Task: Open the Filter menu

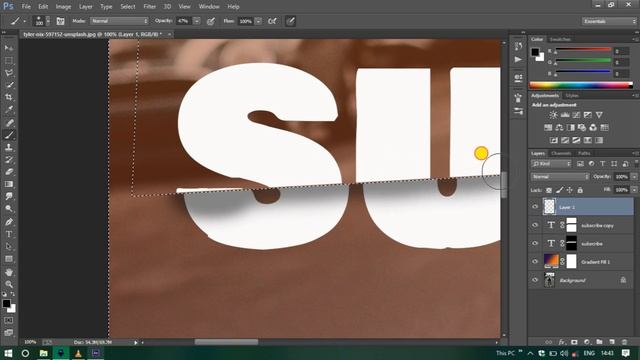Action: tap(149, 7)
